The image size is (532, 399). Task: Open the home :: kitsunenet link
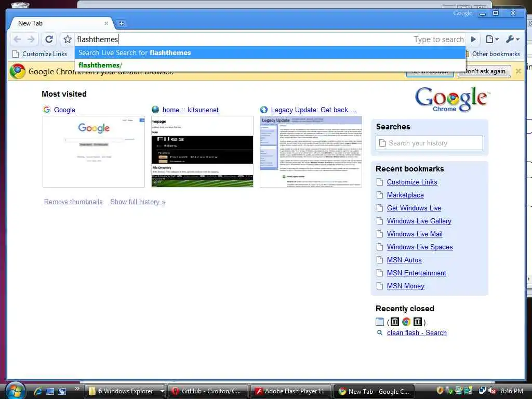click(x=190, y=110)
